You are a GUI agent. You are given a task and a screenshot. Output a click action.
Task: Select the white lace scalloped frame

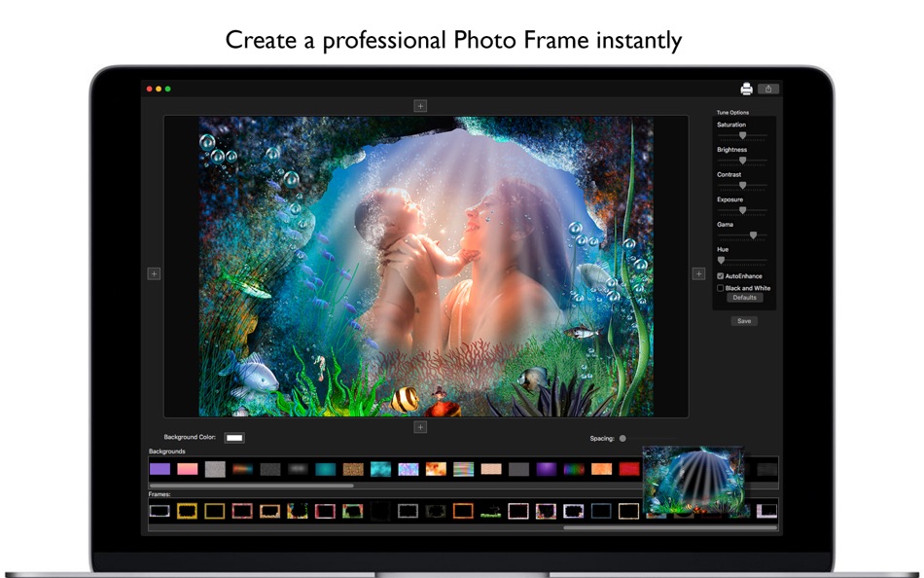click(574, 511)
